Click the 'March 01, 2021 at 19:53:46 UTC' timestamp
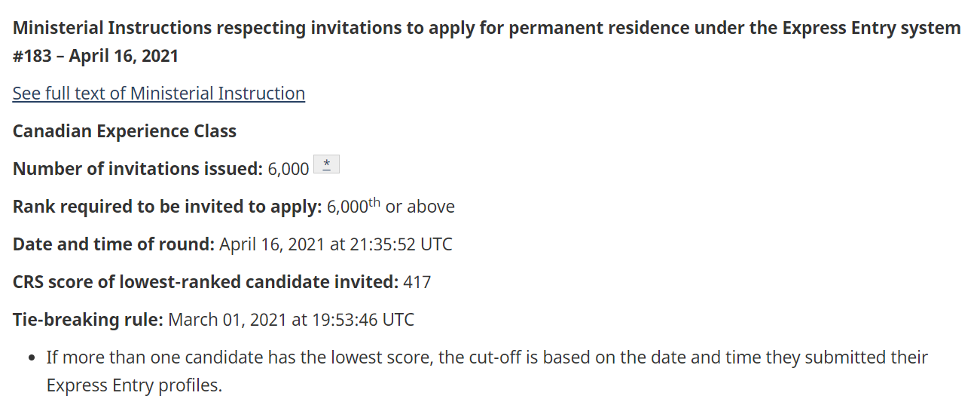 tap(291, 320)
